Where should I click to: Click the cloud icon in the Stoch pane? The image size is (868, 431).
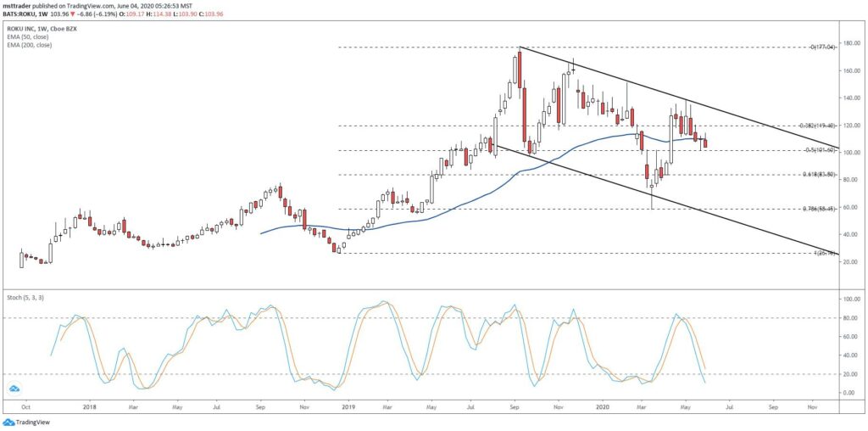coord(15,389)
